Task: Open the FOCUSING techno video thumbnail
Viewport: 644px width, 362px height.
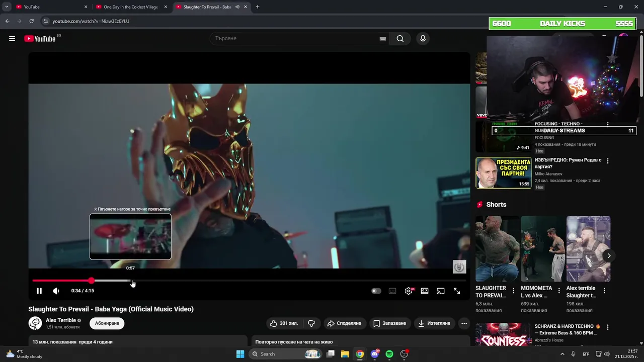Action: tap(504, 136)
